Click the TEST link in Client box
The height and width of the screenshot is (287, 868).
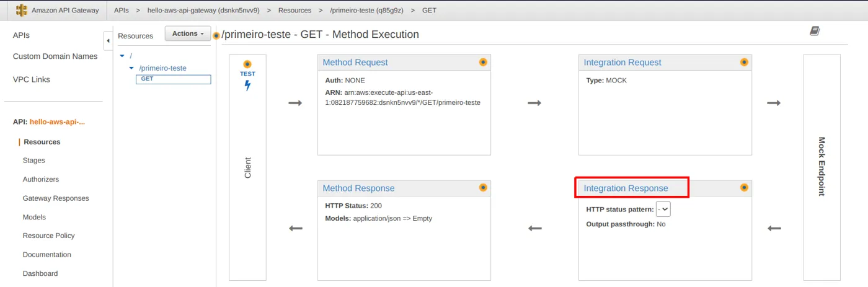(x=247, y=74)
